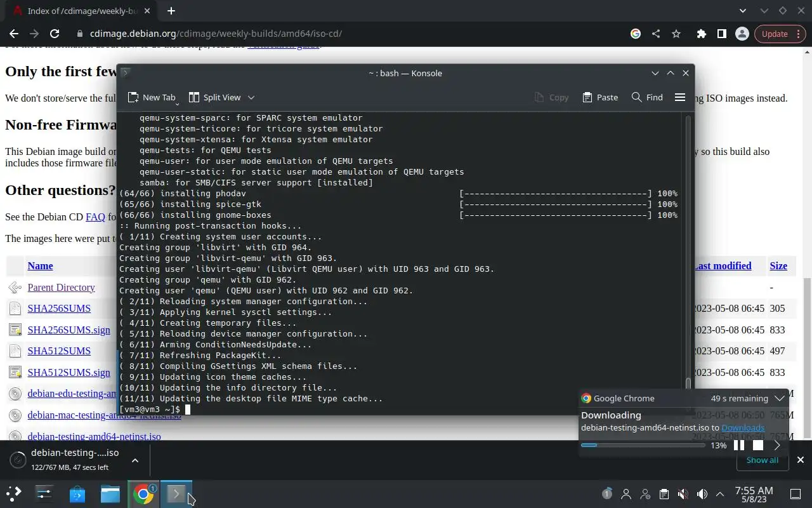Go back in Chrome history
Viewport: 812px width, 508px height.
(14, 34)
